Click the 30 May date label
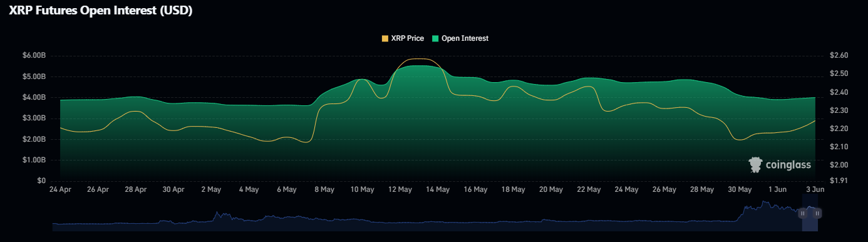 click(739, 189)
